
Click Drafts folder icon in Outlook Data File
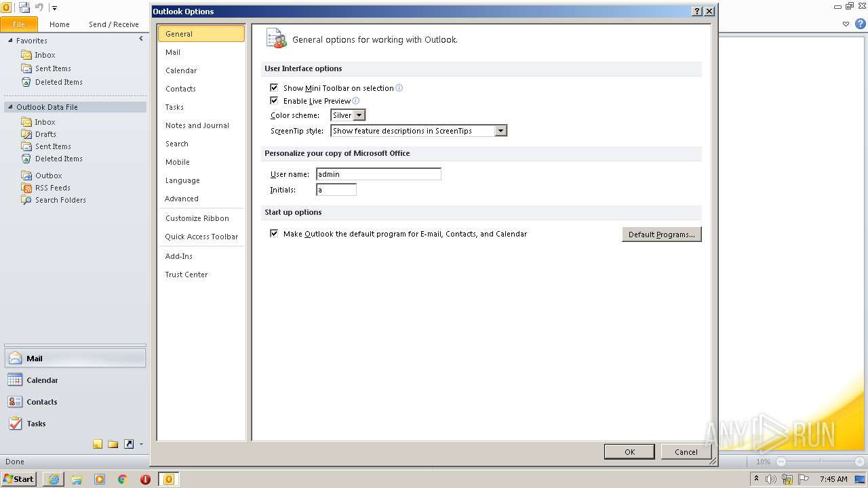tap(26, 134)
